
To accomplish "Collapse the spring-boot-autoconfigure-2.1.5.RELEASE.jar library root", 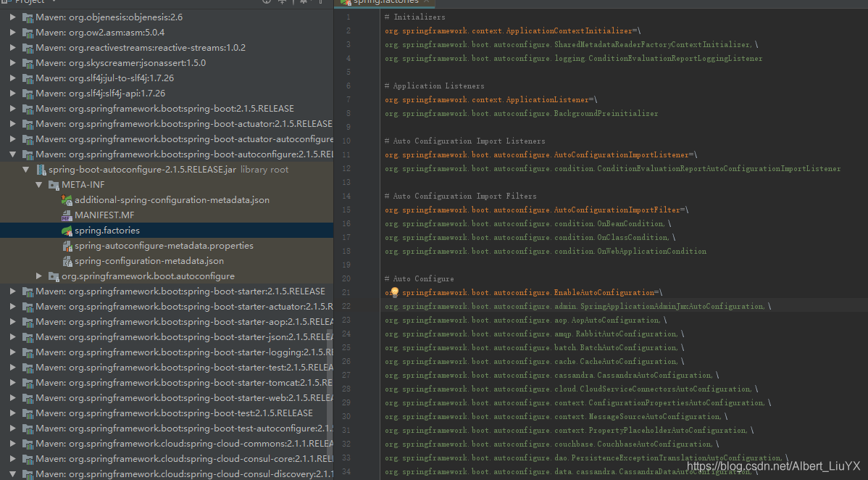I will pyautogui.click(x=26, y=170).
